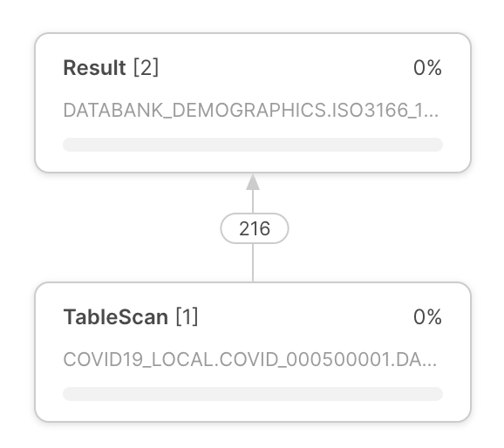Screen dimensions: 504x448
Task: Select the TableScan [1] operator node
Action: [x=253, y=352]
